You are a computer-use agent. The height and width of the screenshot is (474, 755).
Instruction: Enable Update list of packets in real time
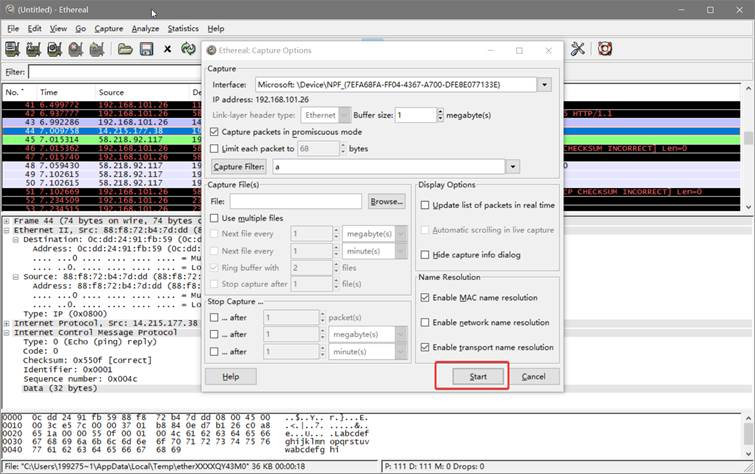pos(425,205)
